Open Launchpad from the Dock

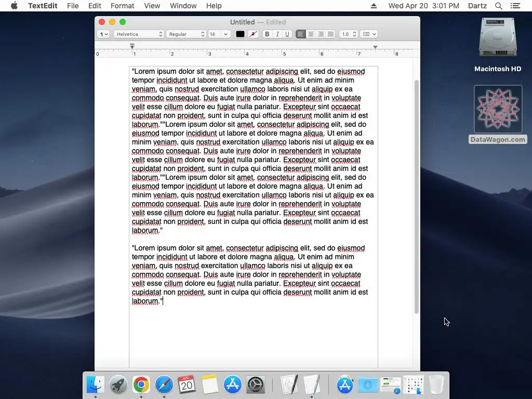(x=118, y=385)
